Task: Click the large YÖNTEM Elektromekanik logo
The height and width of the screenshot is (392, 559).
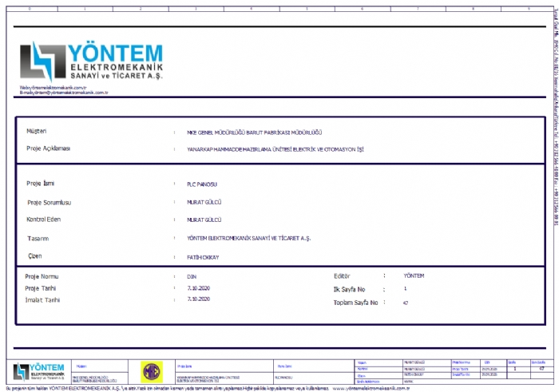Action: [91, 61]
